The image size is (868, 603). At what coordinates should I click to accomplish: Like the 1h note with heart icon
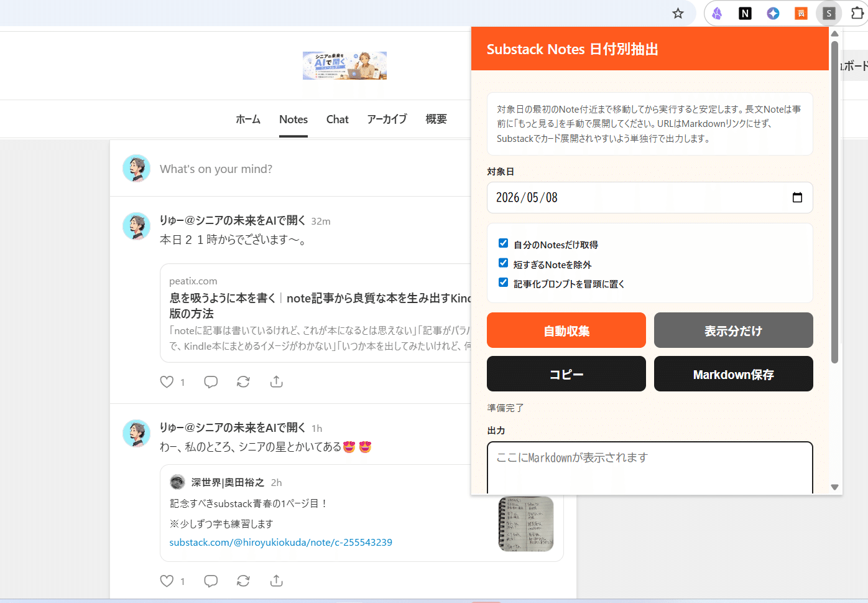point(167,581)
